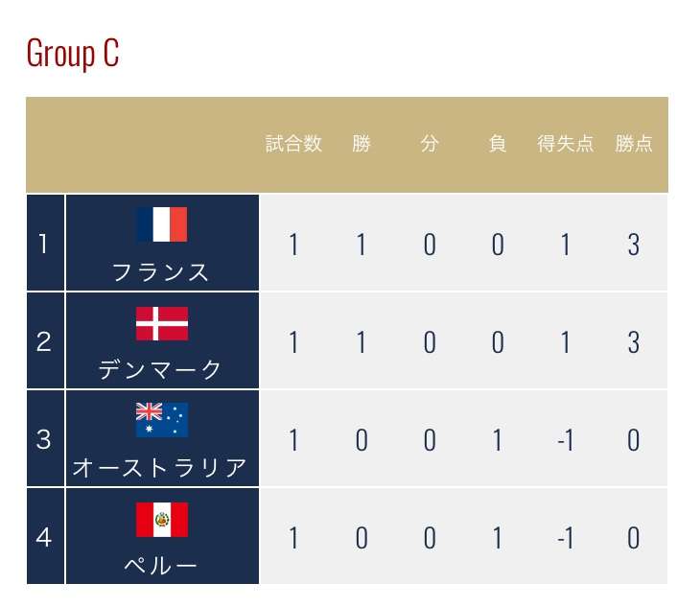Click the France flag icon
The height and width of the screenshot is (607, 700).
pyautogui.click(x=162, y=224)
